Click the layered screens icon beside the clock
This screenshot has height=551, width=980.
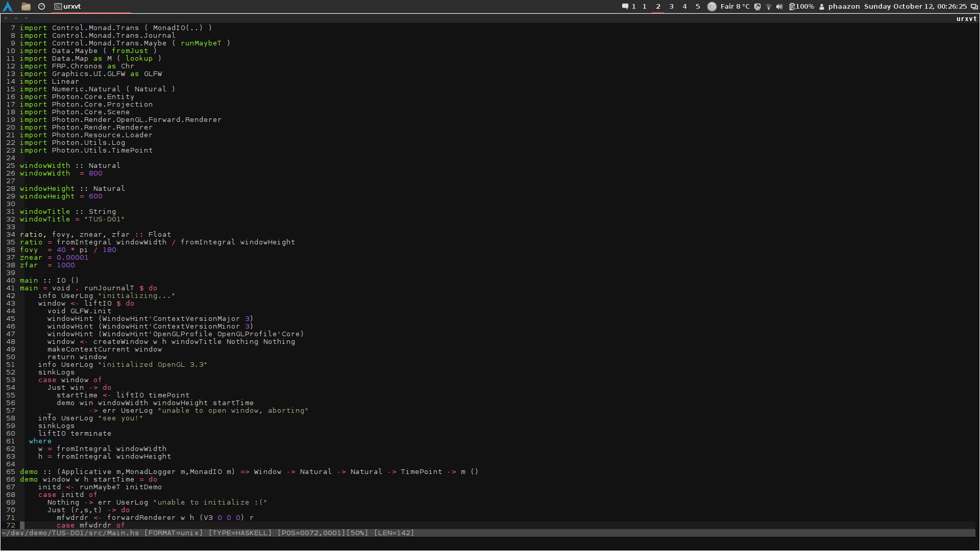point(974,7)
